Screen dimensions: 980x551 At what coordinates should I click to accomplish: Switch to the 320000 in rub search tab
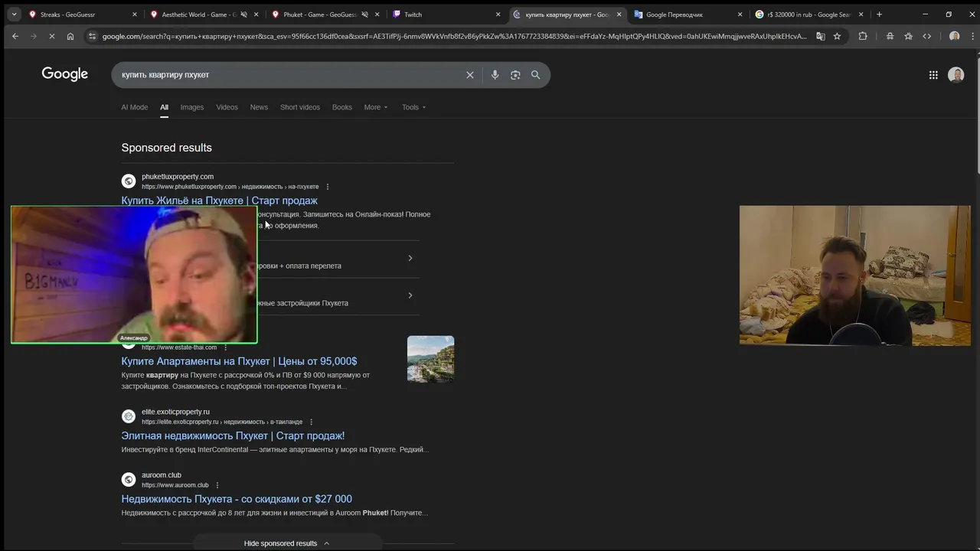click(x=809, y=15)
